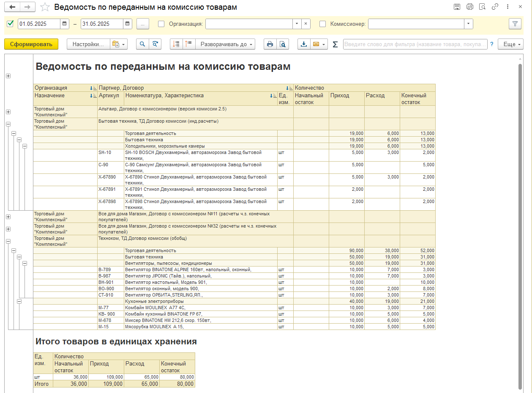Screen dimensions: 532x393
Task: Click the find magnifier icon in toolbar
Action: click(x=142, y=44)
